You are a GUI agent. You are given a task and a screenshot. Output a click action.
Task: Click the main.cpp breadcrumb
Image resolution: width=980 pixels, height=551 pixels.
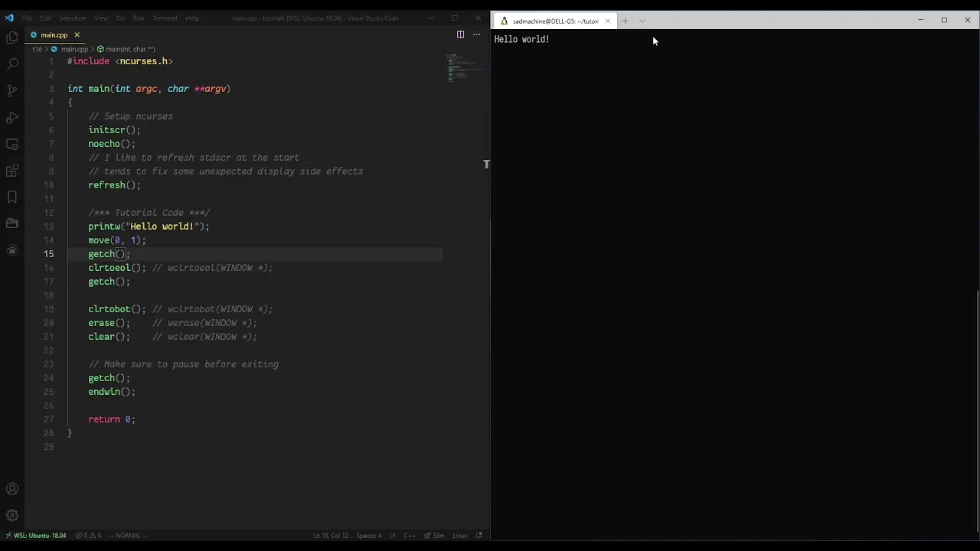(x=70, y=49)
